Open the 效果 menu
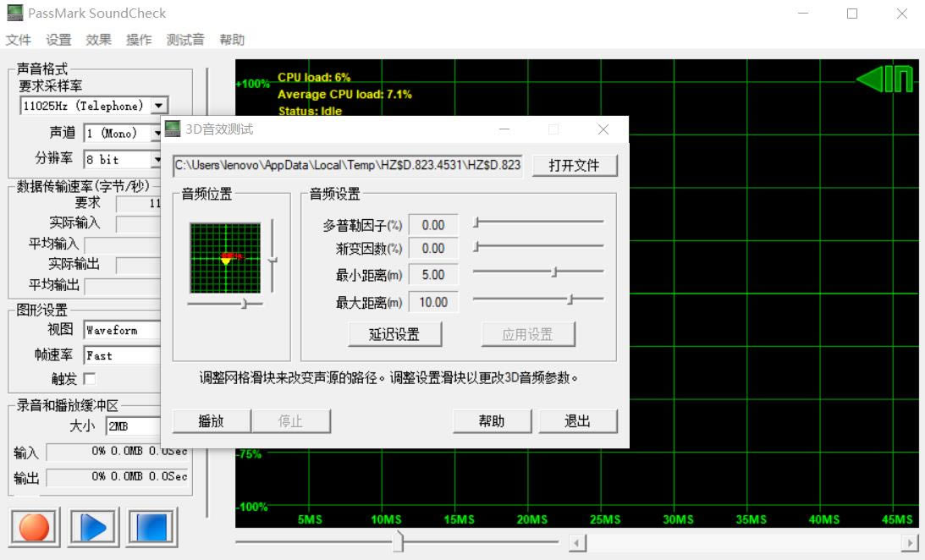 click(x=98, y=40)
